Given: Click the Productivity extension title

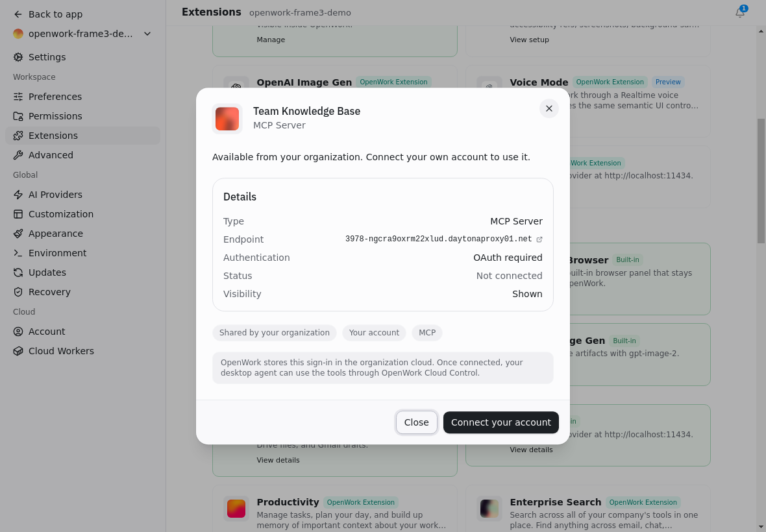Looking at the screenshot, I should (288, 502).
